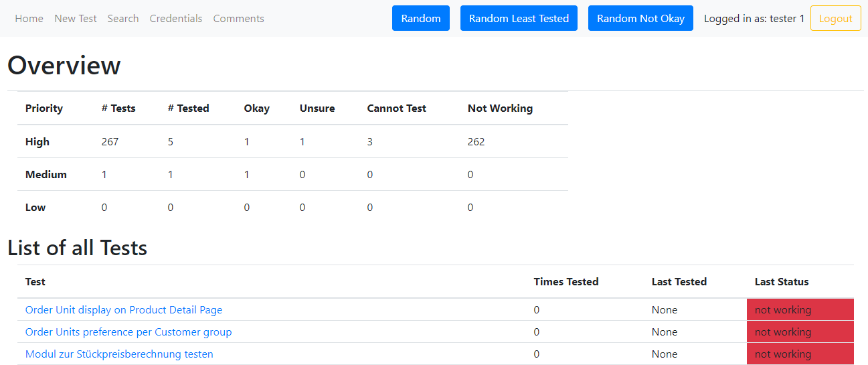
Task: Click the High priority total tests count 267
Action: [110, 142]
